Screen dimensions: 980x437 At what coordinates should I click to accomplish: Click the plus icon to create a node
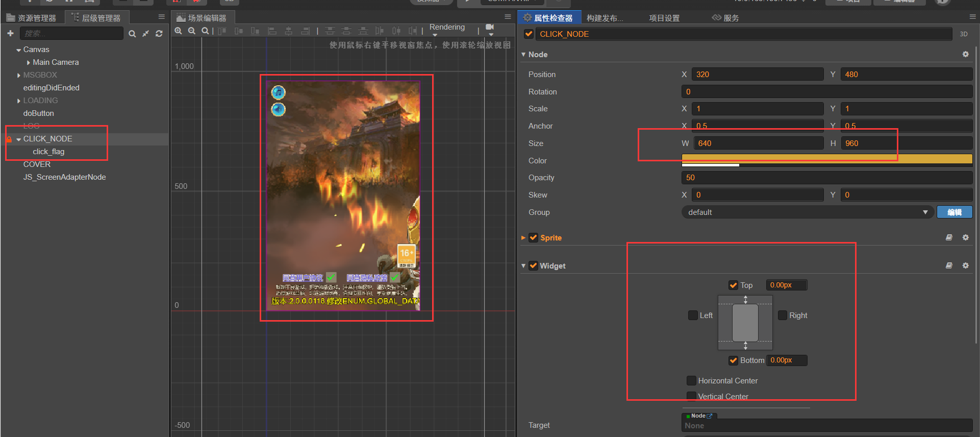pos(10,33)
